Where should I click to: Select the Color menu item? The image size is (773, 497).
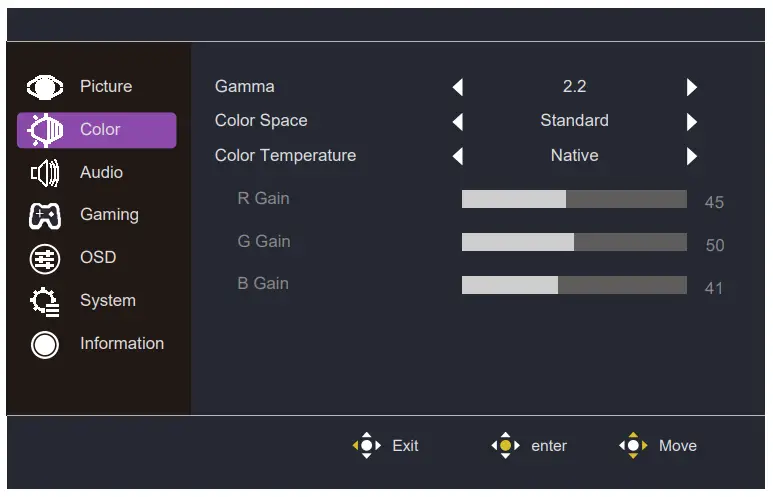point(97,130)
